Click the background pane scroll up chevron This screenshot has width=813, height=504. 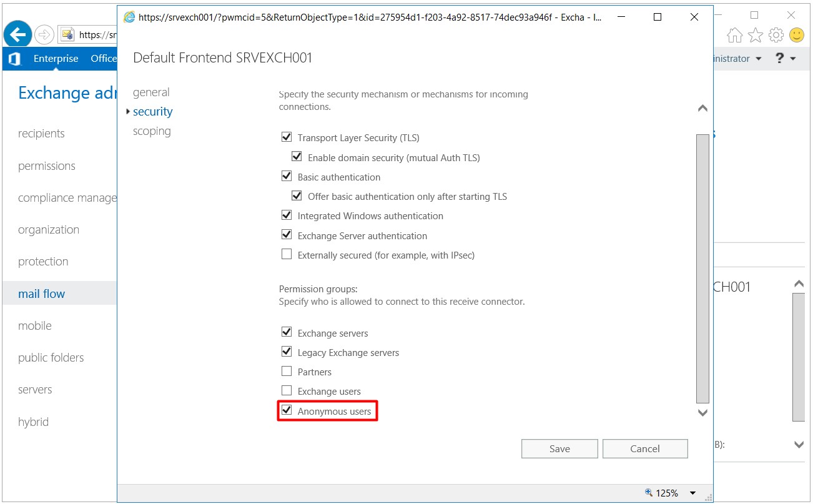pyautogui.click(x=799, y=284)
